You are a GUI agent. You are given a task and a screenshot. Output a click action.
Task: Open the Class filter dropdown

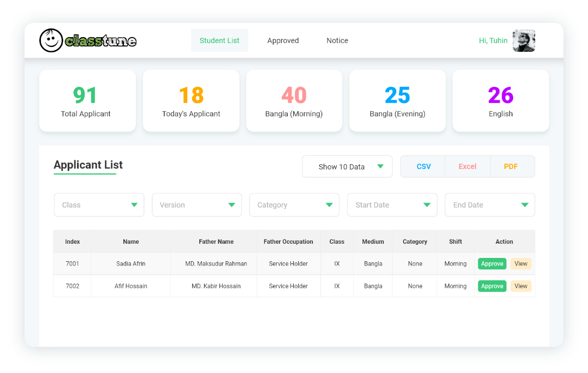(x=99, y=204)
